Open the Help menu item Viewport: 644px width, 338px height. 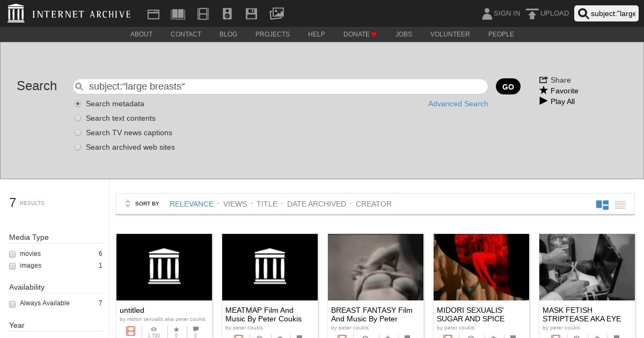317,34
